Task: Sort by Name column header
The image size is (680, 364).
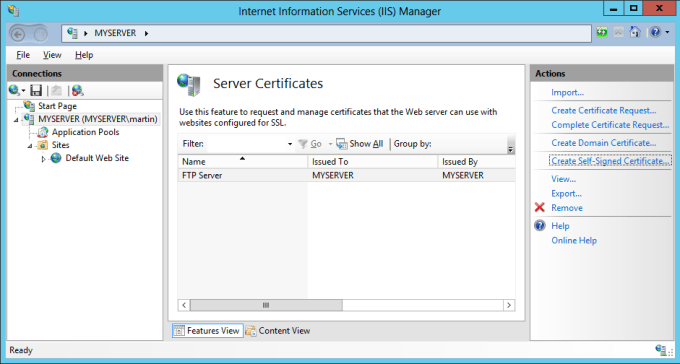Action: 243,161
